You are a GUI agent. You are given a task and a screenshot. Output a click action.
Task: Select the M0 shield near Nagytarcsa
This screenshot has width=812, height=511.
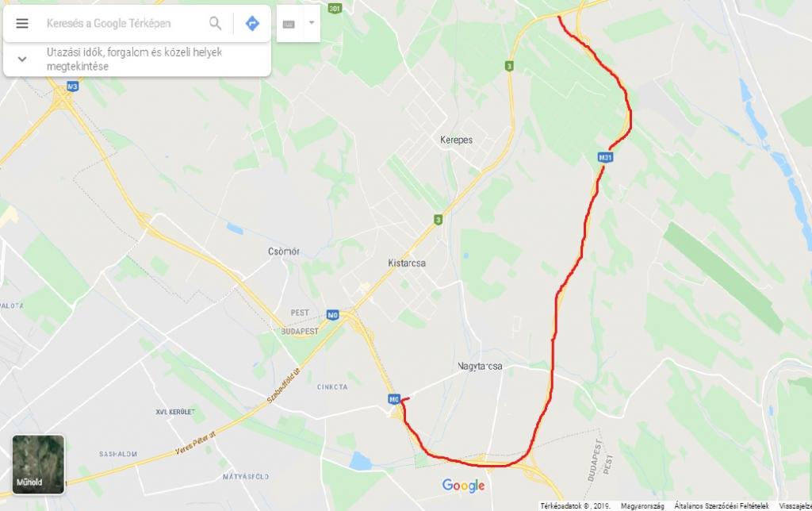[x=394, y=399]
